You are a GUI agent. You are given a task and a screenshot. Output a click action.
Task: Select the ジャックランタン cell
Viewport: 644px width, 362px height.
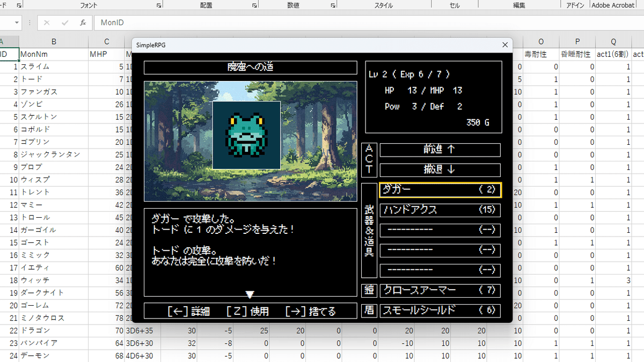tap(54, 154)
